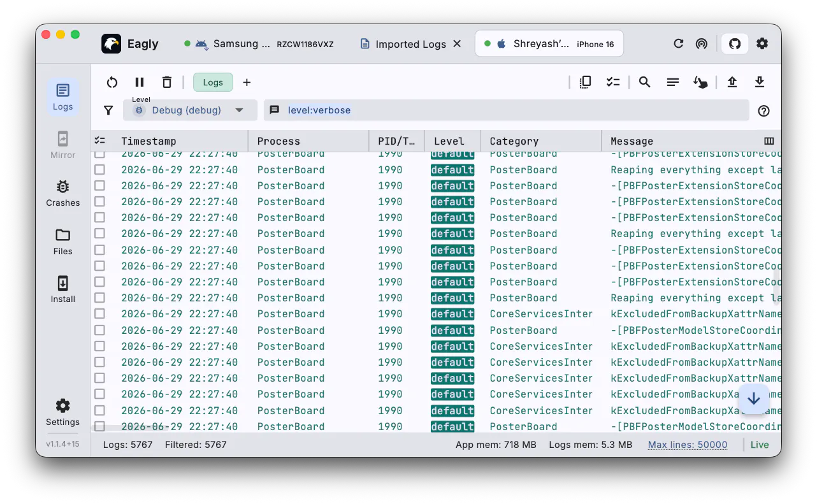
Task: Click the Live status indicator
Action: [x=760, y=445]
